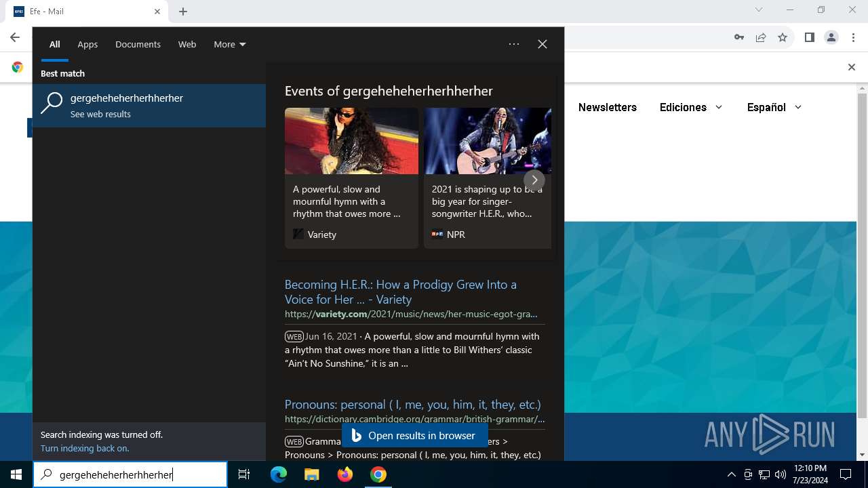Viewport: 868px width, 488px height.
Task: Open Chrome tab search dropdown arrow
Action: 759,9
